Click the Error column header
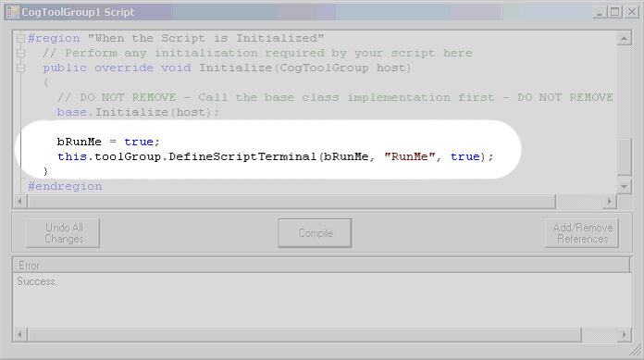644x360 pixels. [x=322, y=266]
